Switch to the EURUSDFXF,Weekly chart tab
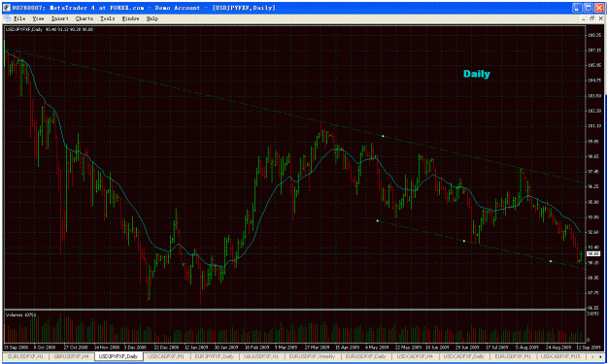This screenshot has height=364, width=607. tap(313, 356)
